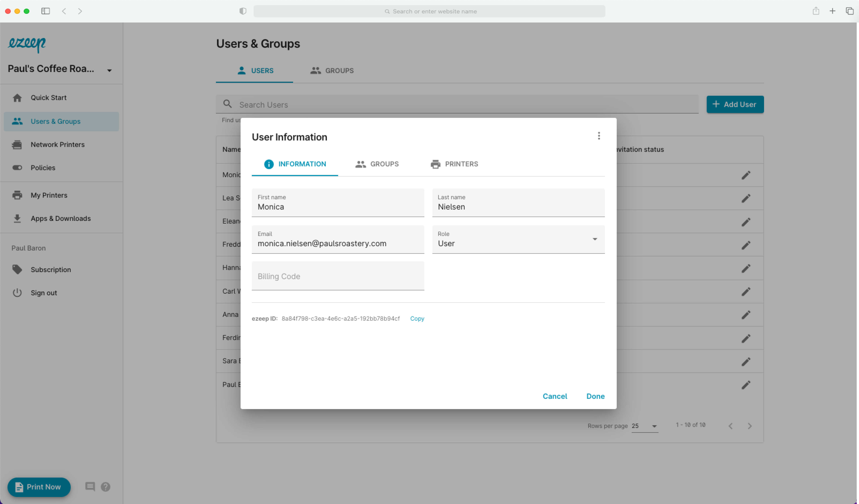
Task: Switch to the GROUPS tab in dialog
Action: pyautogui.click(x=377, y=164)
